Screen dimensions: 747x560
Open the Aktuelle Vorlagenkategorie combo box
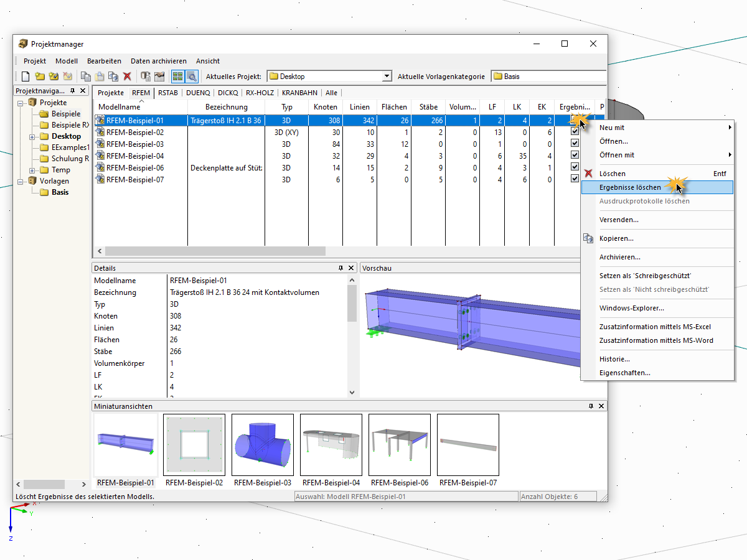tap(548, 77)
